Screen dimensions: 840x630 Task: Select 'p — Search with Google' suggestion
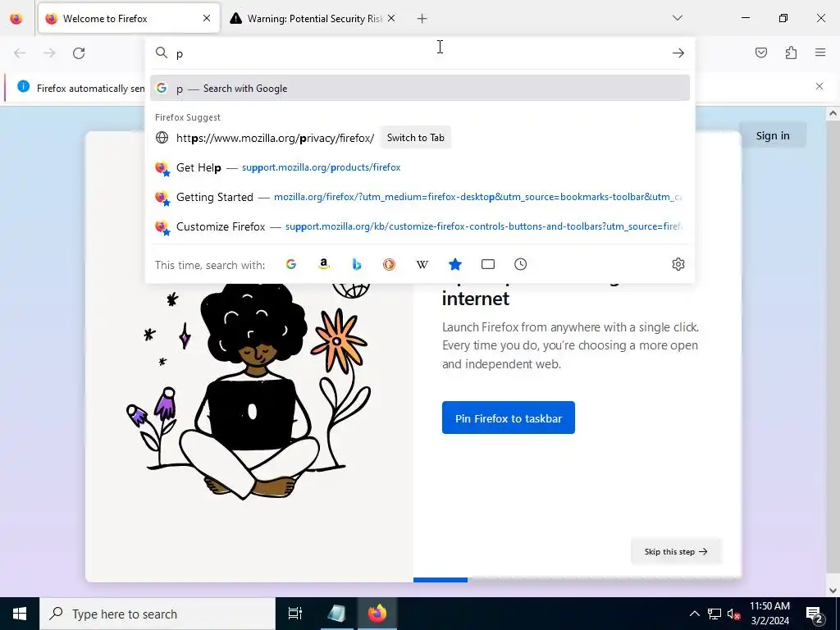click(x=420, y=89)
